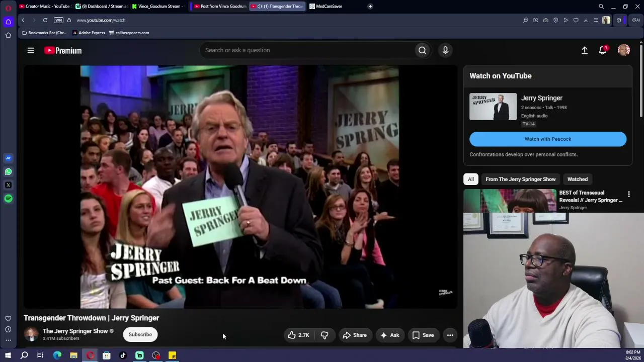Go back to the previous page
The width and height of the screenshot is (644, 362).
click(x=23, y=20)
